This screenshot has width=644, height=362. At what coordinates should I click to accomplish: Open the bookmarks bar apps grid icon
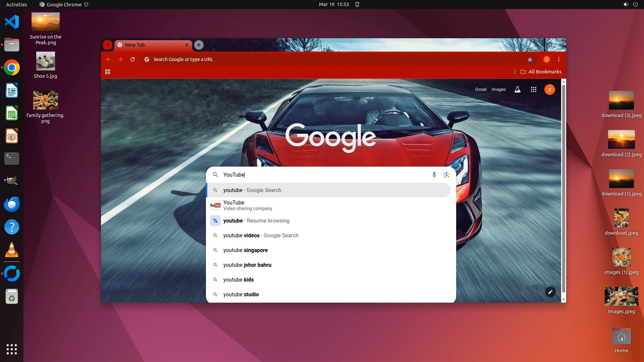[108, 72]
